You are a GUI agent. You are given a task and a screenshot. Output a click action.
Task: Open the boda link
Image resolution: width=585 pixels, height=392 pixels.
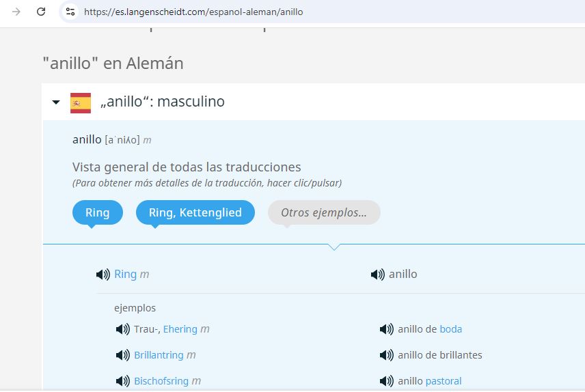(x=451, y=329)
